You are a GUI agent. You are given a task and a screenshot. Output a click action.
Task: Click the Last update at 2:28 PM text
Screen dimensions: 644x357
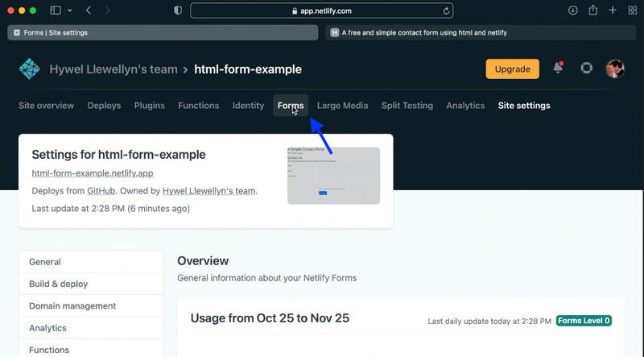click(110, 208)
